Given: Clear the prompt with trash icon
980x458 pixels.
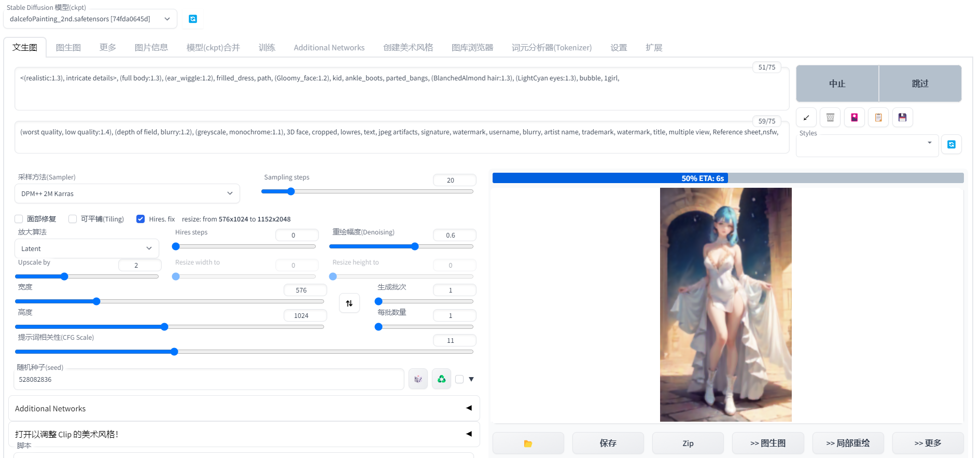Looking at the screenshot, I should point(830,118).
